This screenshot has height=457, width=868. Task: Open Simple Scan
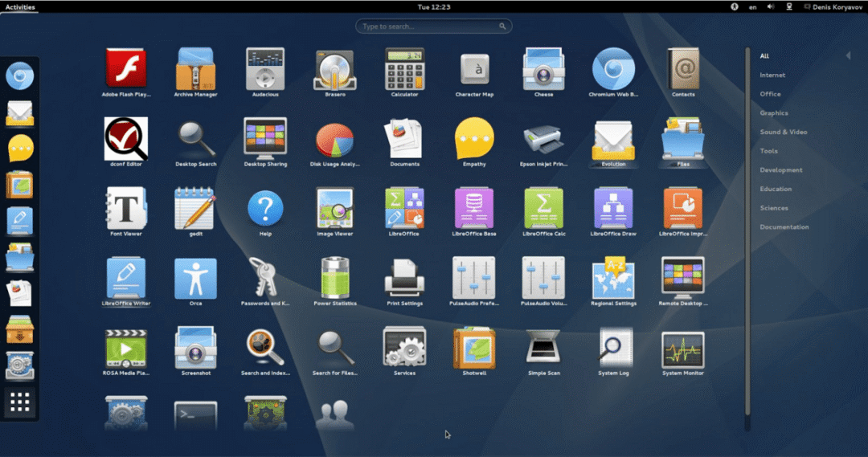coord(543,351)
